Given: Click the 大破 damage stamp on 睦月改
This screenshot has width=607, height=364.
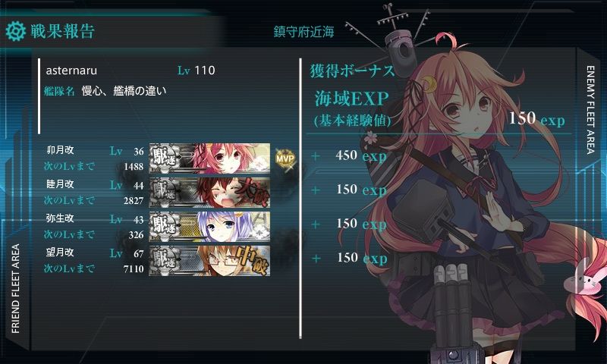Looking at the screenshot, I should click(x=252, y=193).
